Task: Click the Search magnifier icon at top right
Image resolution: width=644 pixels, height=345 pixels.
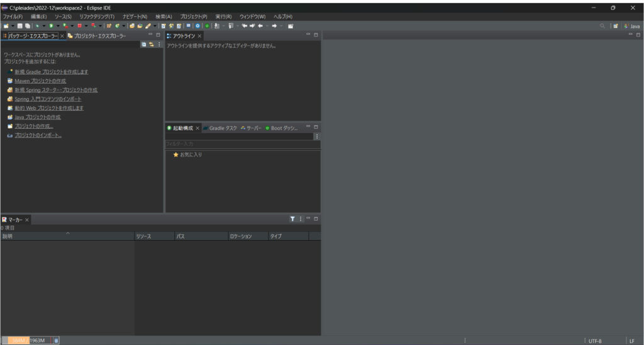Action: pyautogui.click(x=602, y=26)
